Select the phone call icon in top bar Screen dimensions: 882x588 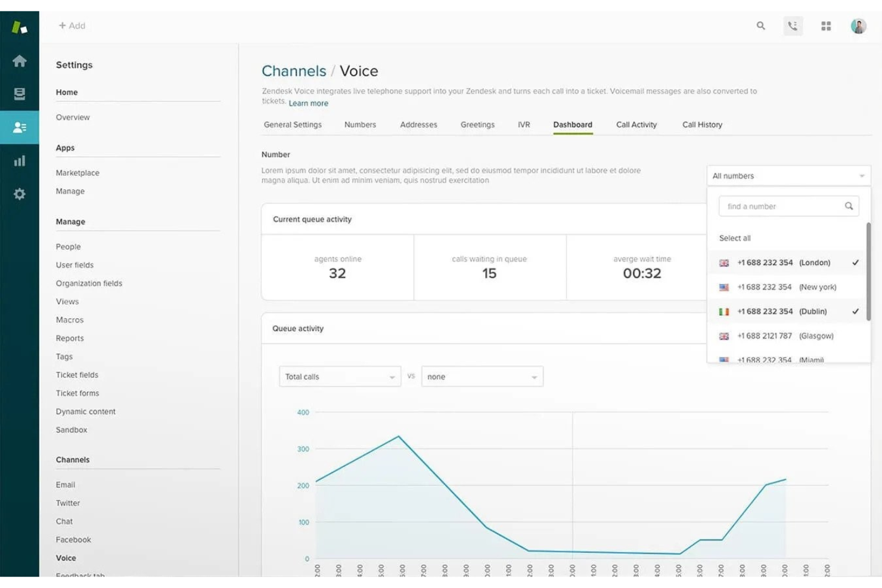pyautogui.click(x=793, y=26)
